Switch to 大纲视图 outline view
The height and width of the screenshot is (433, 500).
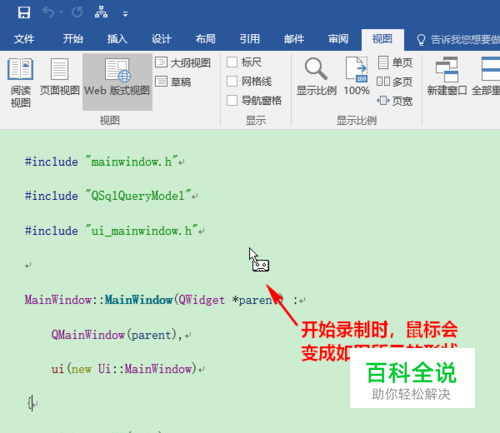tap(183, 63)
